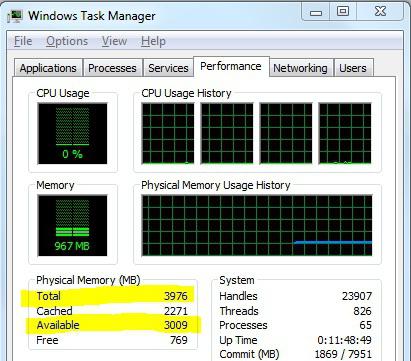This screenshot has height=361, width=411.
Task: Switch to the Applications tab
Action: click(48, 68)
